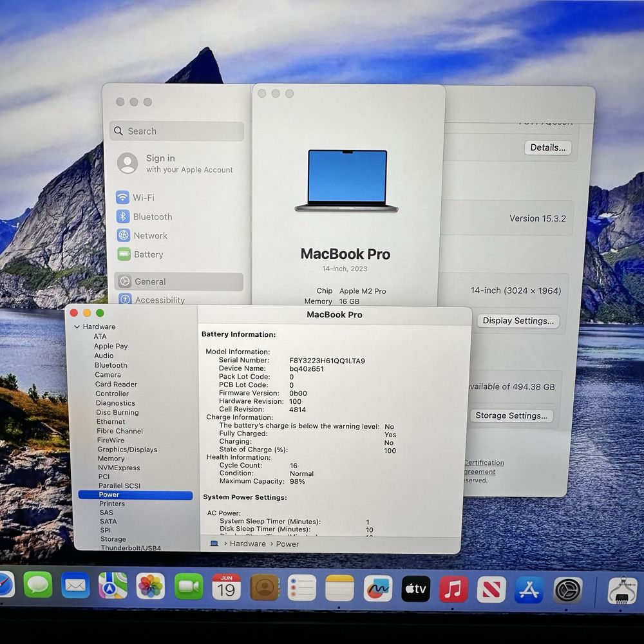Open the Certification link
Screen dimensions: 644x644
[484, 463]
